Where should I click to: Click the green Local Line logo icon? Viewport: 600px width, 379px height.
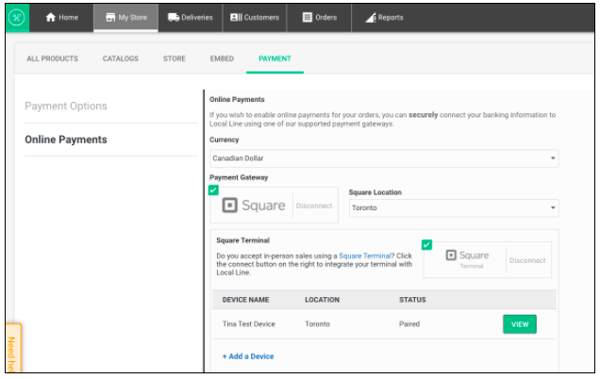17,17
